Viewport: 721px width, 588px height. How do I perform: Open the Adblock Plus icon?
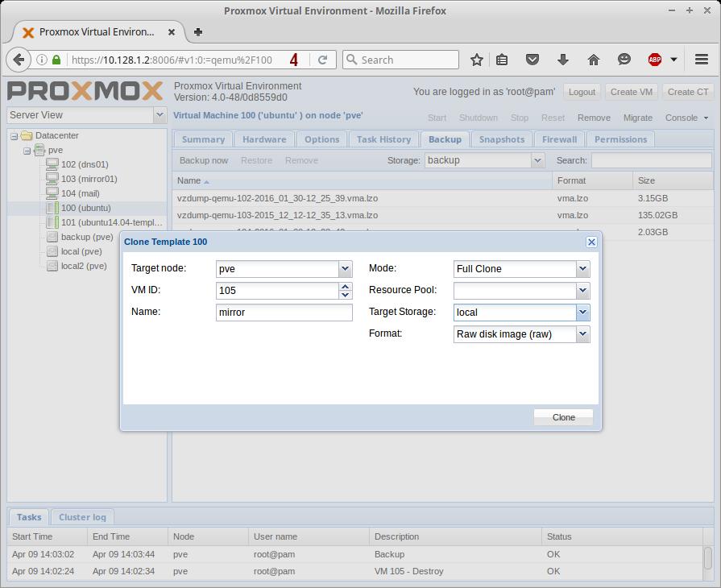coord(655,60)
